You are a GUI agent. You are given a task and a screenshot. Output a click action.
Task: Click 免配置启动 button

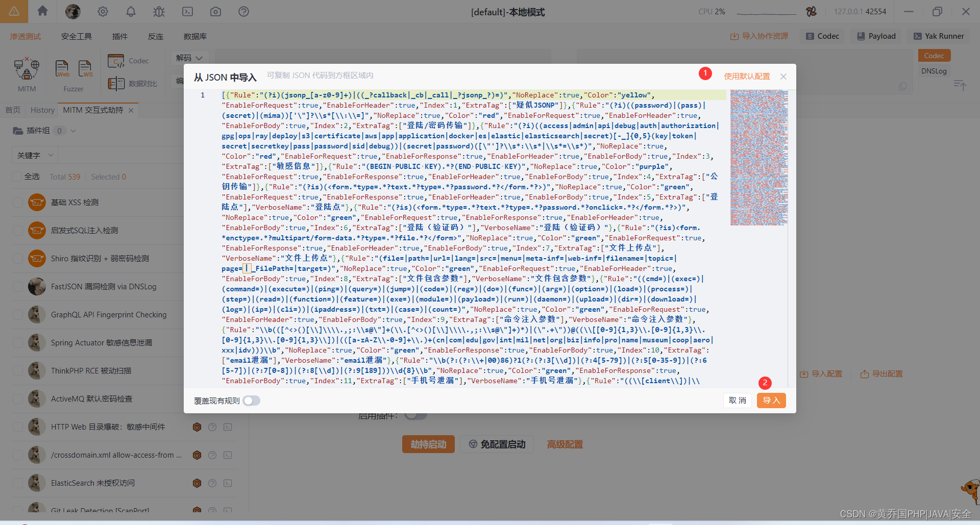click(497, 444)
